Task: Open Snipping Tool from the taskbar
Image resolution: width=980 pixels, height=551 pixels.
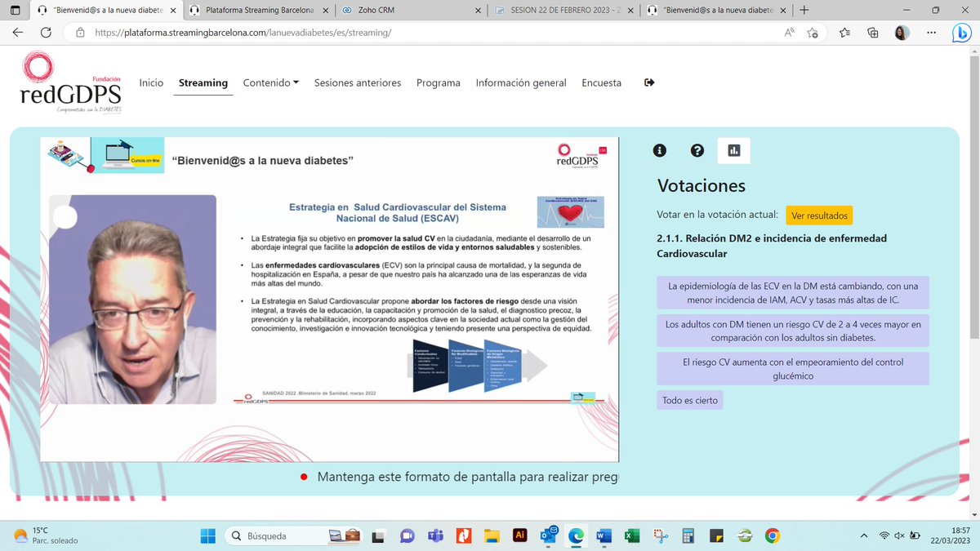Action: [660, 535]
